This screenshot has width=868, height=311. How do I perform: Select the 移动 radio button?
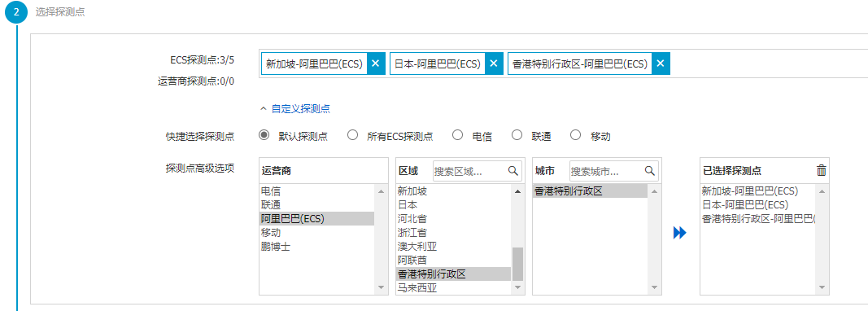(x=576, y=134)
